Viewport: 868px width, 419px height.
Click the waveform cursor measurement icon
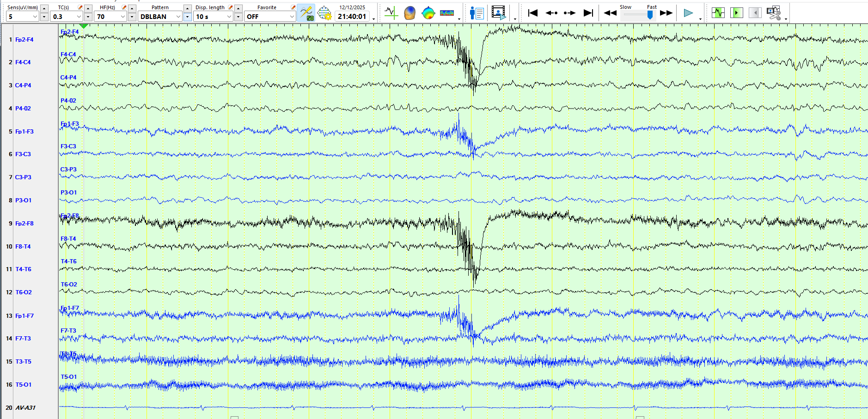click(x=391, y=13)
